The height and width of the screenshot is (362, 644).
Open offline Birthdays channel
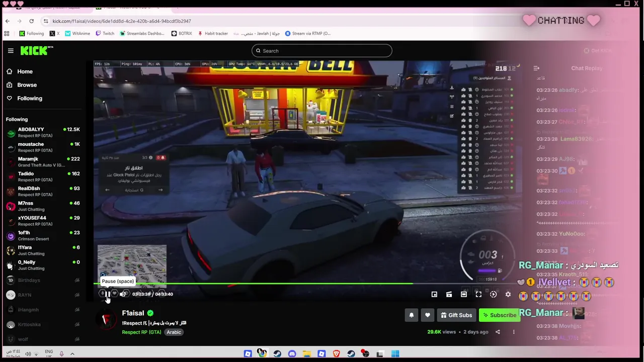point(43,280)
